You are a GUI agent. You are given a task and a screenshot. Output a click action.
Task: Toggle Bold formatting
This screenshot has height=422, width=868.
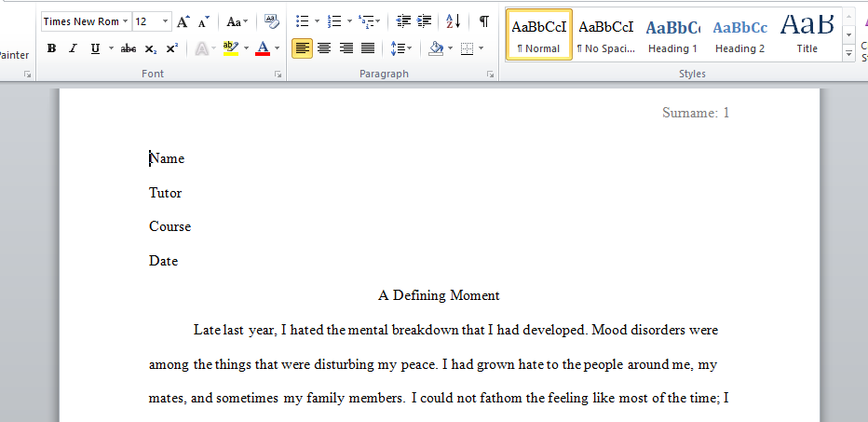pos(51,48)
